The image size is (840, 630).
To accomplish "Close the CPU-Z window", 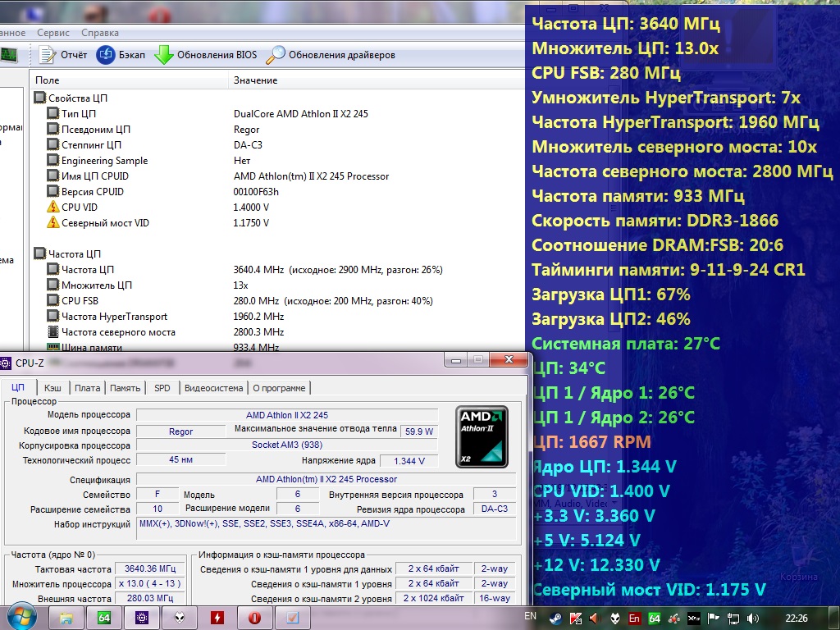I will tap(509, 360).
